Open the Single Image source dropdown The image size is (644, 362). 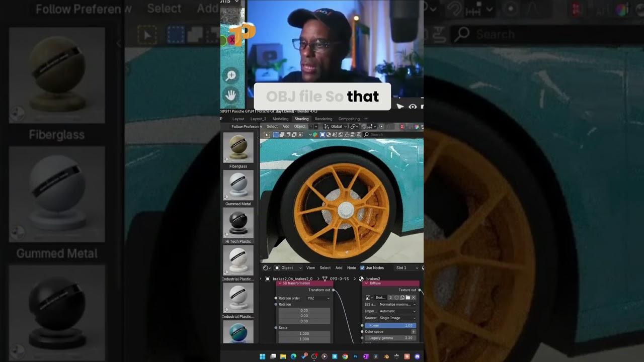click(x=397, y=318)
